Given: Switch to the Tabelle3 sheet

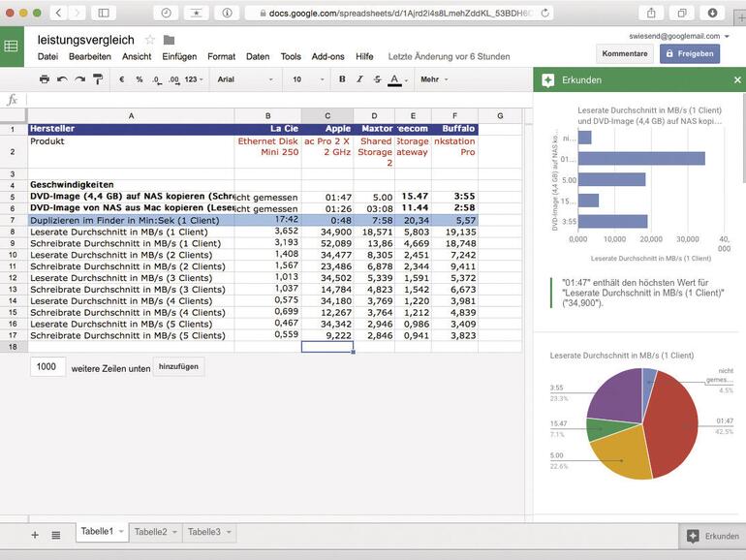Looking at the screenshot, I should click(x=204, y=532).
